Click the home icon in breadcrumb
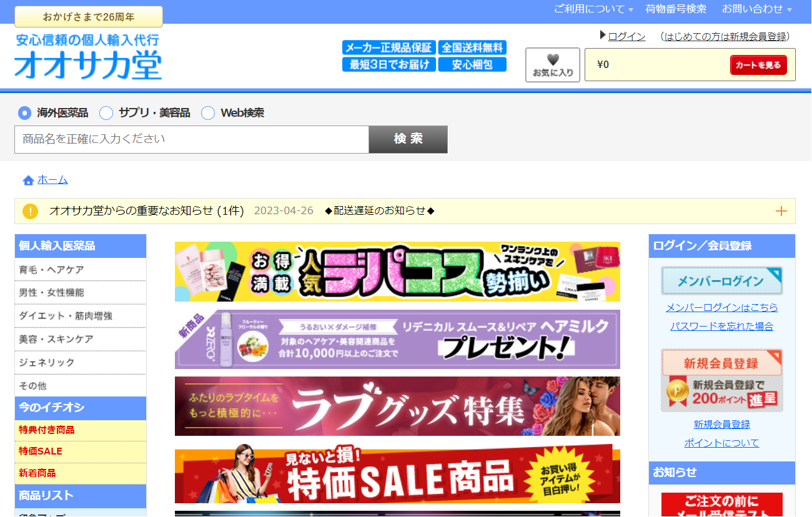Image resolution: width=812 pixels, height=517 pixels. tap(28, 180)
